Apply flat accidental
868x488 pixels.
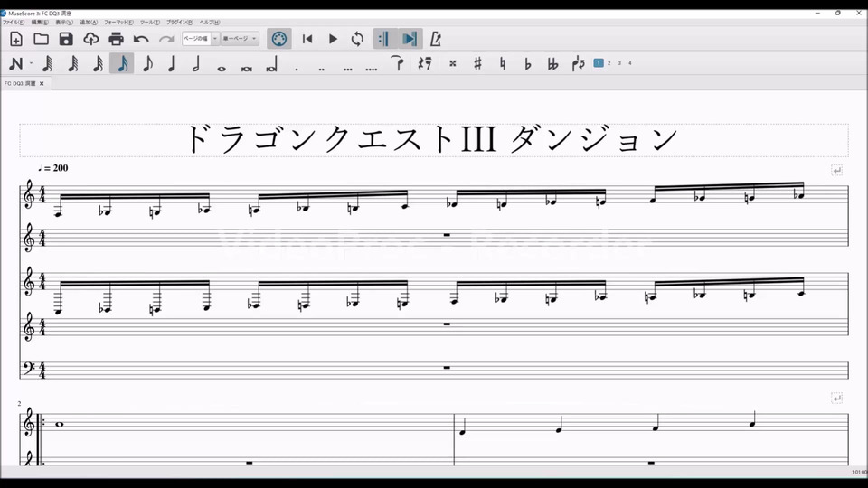point(527,63)
